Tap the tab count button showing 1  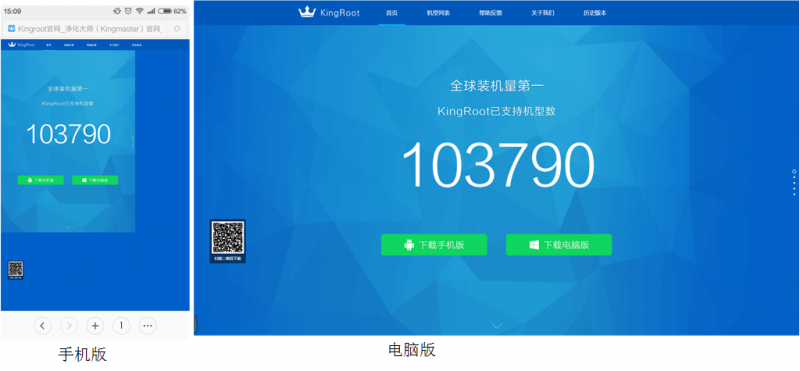pos(121,326)
